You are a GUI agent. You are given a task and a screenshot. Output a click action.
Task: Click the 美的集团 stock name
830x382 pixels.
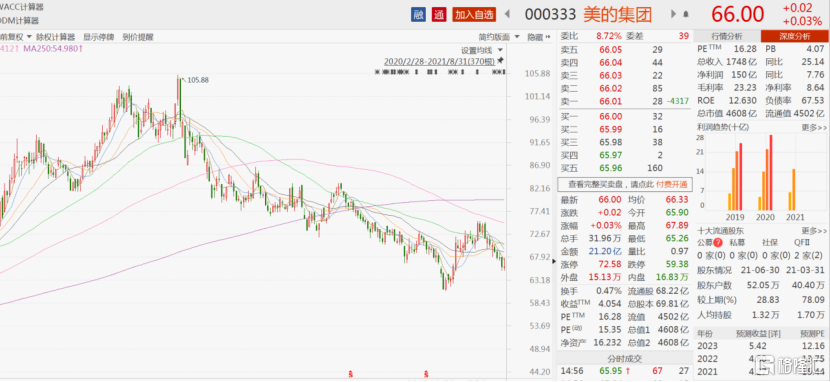pyautogui.click(x=618, y=14)
